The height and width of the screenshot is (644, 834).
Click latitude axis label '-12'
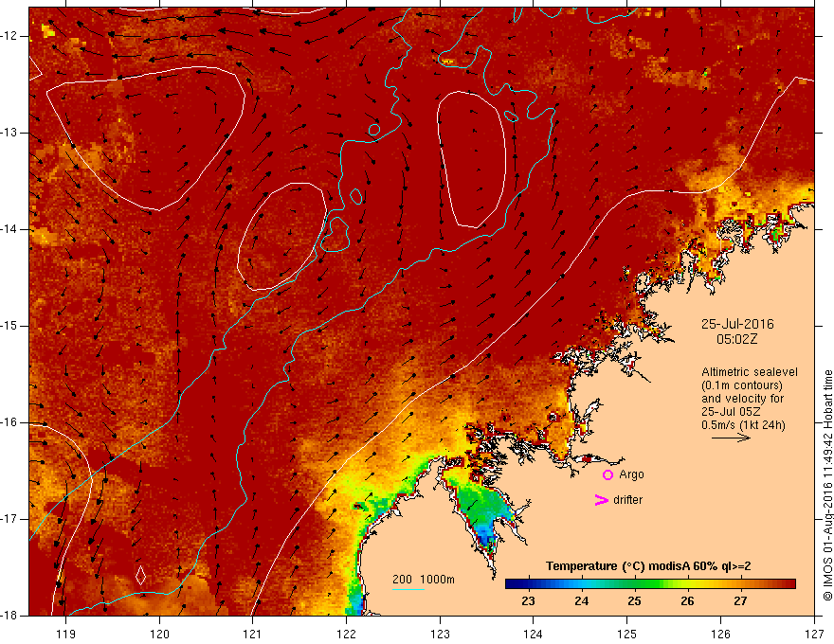pos(10,36)
